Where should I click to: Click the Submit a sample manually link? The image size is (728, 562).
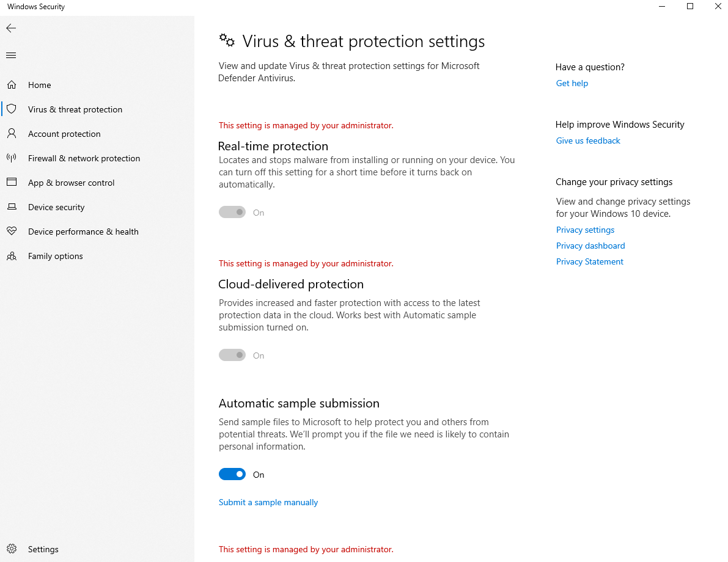(268, 502)
